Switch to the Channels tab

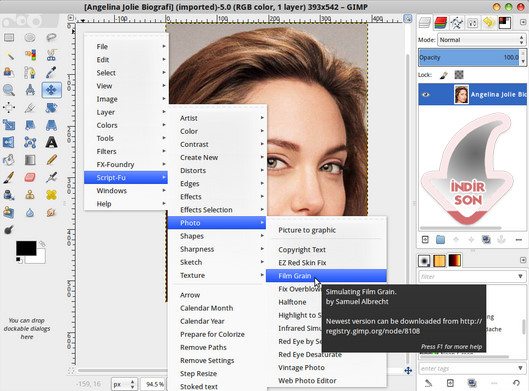(441, 23)
